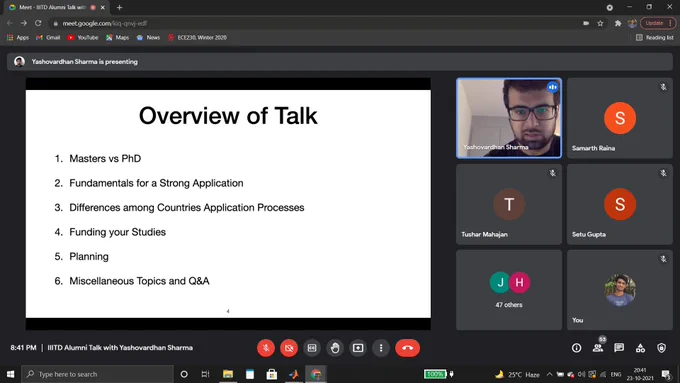
Task: Open File Explorer from the taskbar
Action: click(228, 374)
